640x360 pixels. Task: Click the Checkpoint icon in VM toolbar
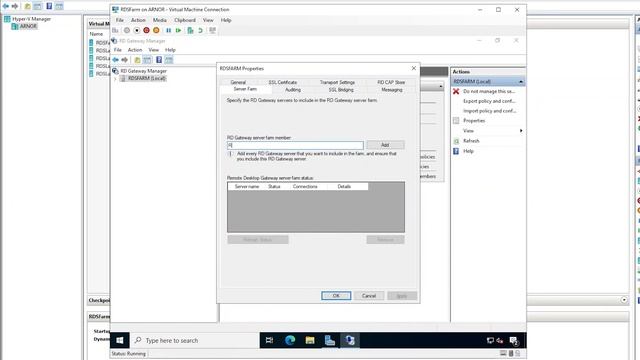(x=190, y=30)
